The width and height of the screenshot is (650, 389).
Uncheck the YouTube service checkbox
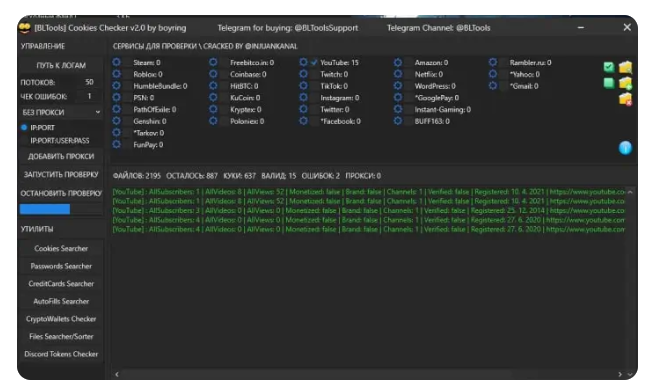tap(314, 63)
